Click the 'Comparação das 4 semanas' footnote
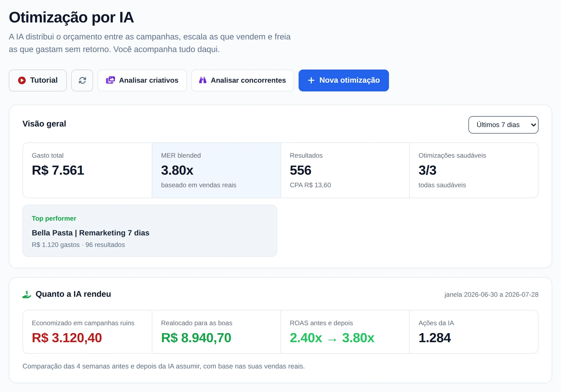Viewport: 561px width, 392px height. coord(164,366)
